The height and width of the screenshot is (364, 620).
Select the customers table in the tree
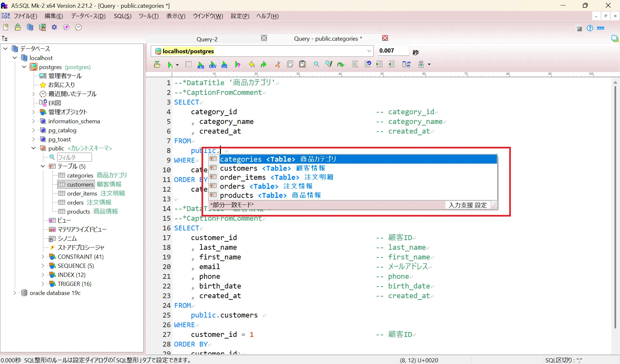click(80, 184)
